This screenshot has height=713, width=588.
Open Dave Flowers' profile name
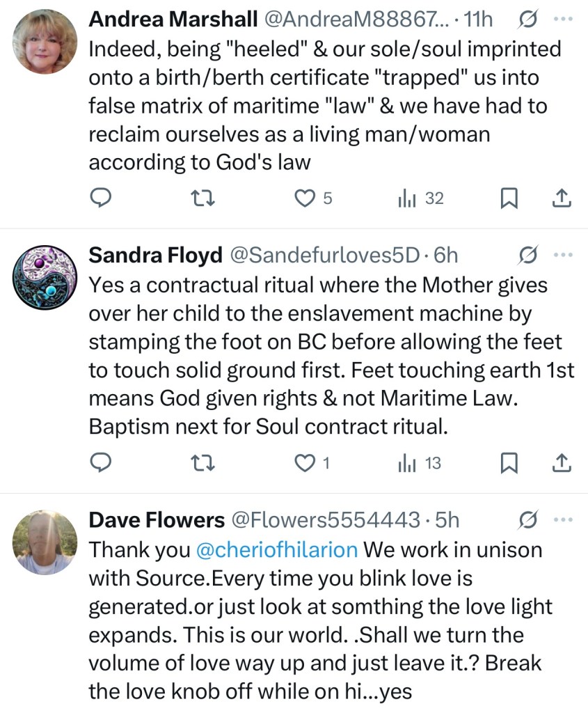click(x=156, y=519)
